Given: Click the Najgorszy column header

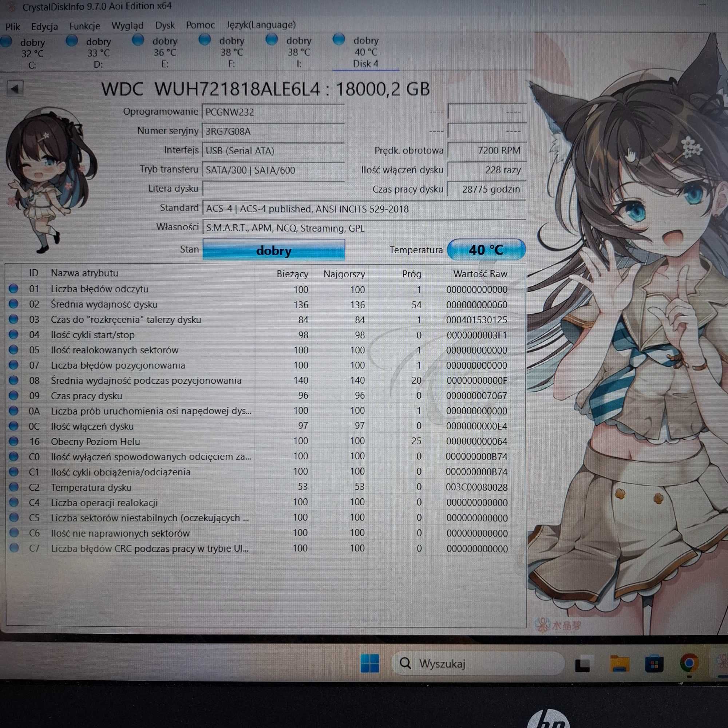Looking at the screenshot, I should (x=344, y=274).
